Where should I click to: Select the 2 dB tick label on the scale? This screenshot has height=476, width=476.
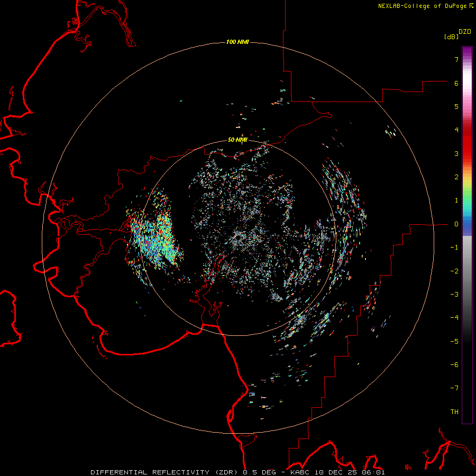click(456, 177)
